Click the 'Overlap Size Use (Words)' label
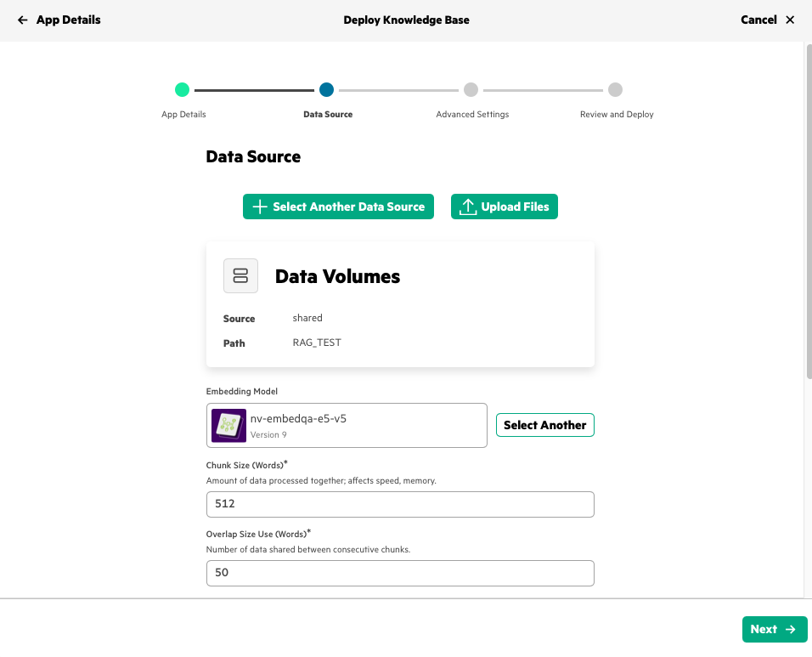Screen dimensions: 812x657 point(257,534)
